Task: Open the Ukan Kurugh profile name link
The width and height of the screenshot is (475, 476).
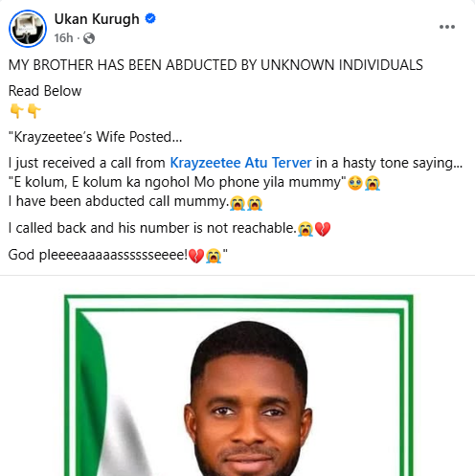Action: pyautogui.click(x=97, y=19)
